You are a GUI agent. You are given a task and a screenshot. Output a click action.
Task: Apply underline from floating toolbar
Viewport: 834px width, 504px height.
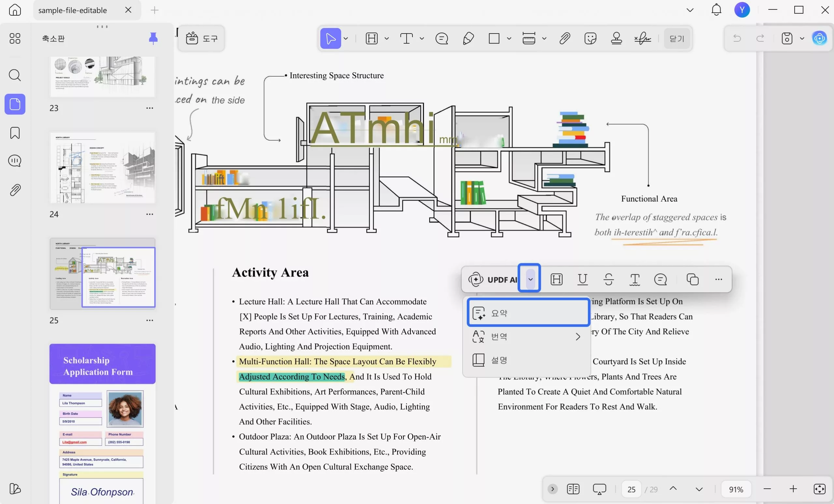tap(582, 279)
